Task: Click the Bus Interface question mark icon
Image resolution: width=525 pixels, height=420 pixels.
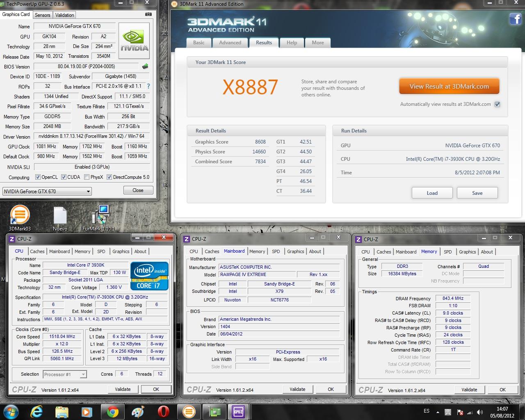Action: click(148, 86)
